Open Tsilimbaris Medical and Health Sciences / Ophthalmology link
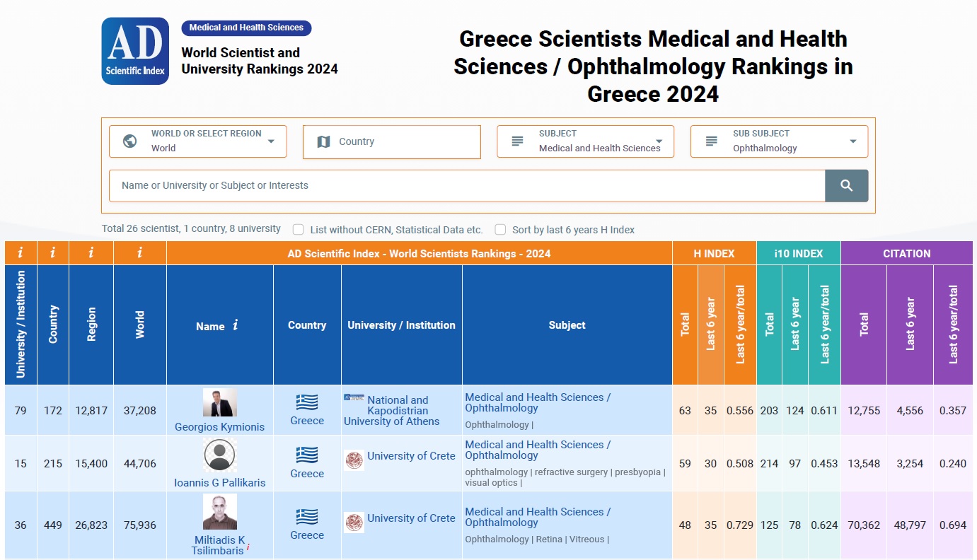Image resolution: width=977 pixels, height=560 pixels. [538, 517]
